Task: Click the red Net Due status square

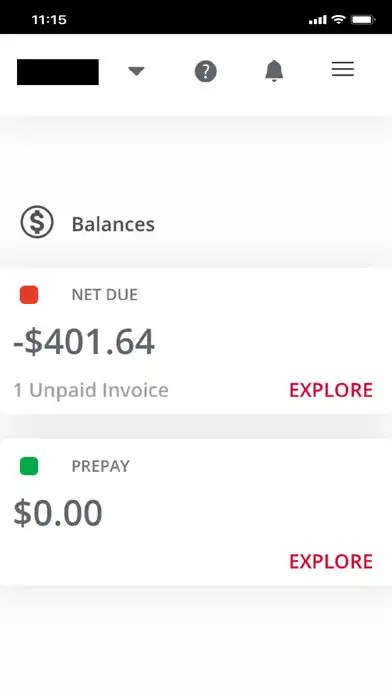Action: point(29,295)
